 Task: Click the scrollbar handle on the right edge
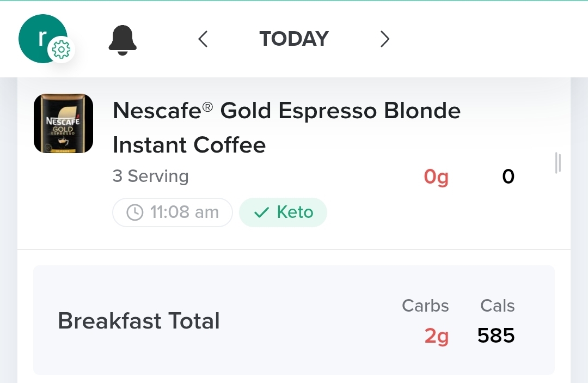pyautogui.click(x=558, y=163)
